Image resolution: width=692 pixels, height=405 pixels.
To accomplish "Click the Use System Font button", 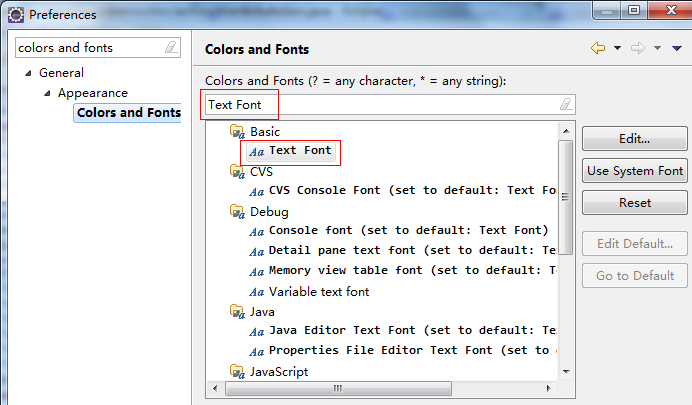I will tap(635, 171).
